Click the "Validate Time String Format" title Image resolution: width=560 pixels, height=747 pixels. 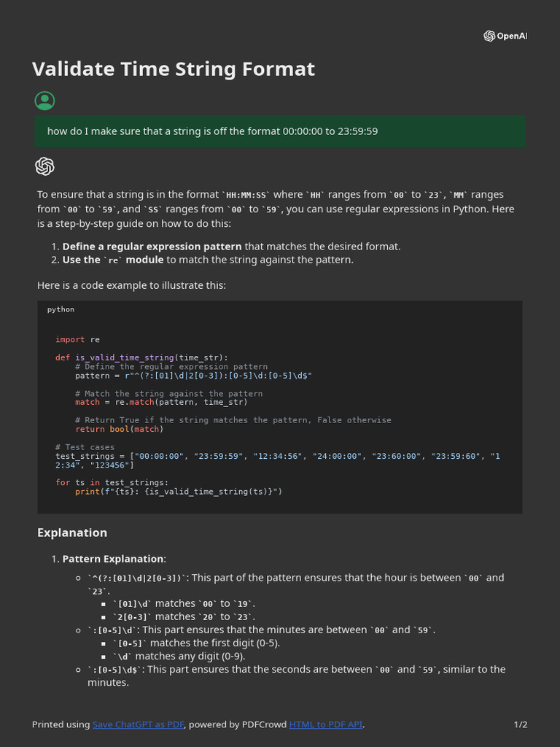[x=174, y=69]
